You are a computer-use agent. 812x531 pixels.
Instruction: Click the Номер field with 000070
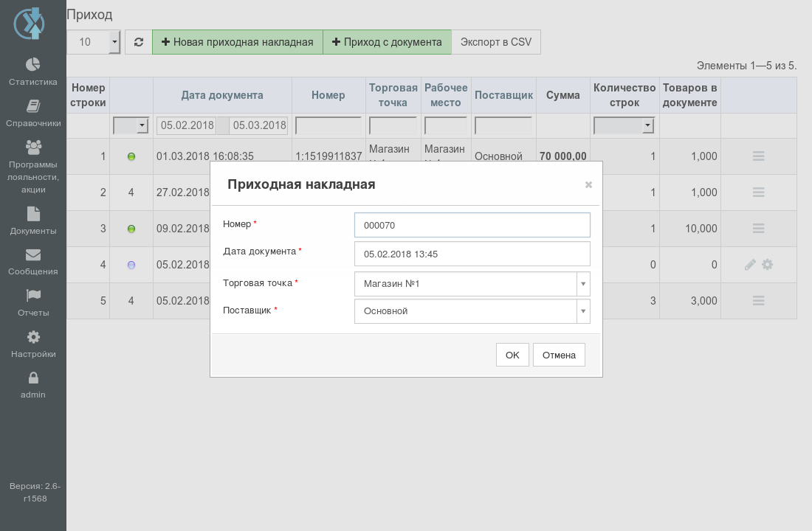472,225
